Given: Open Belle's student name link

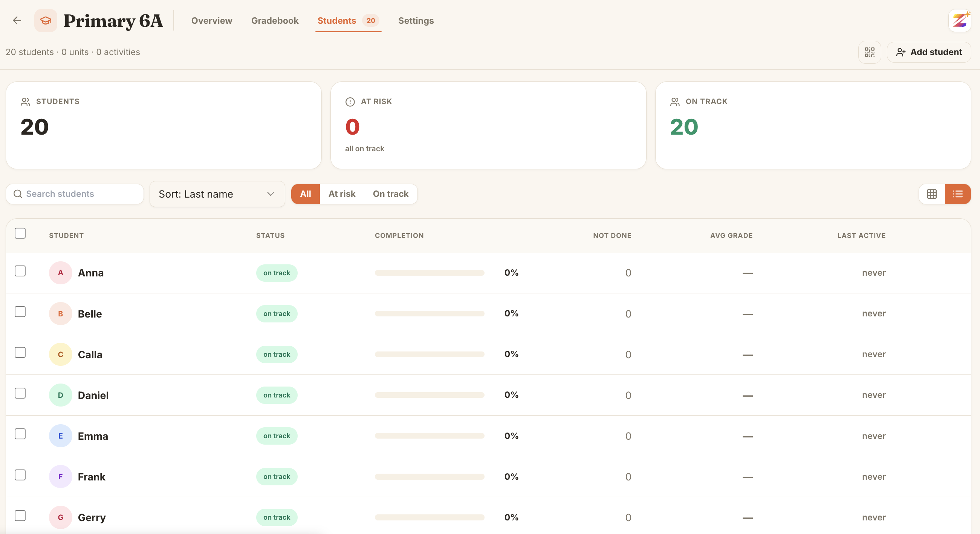Looking at the screenshot, I should (90, 314).
